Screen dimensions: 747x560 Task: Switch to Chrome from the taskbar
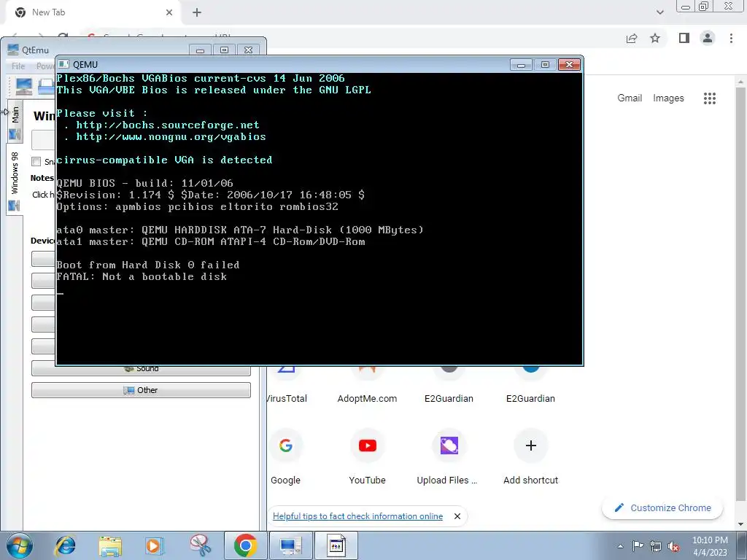[246, 545]
